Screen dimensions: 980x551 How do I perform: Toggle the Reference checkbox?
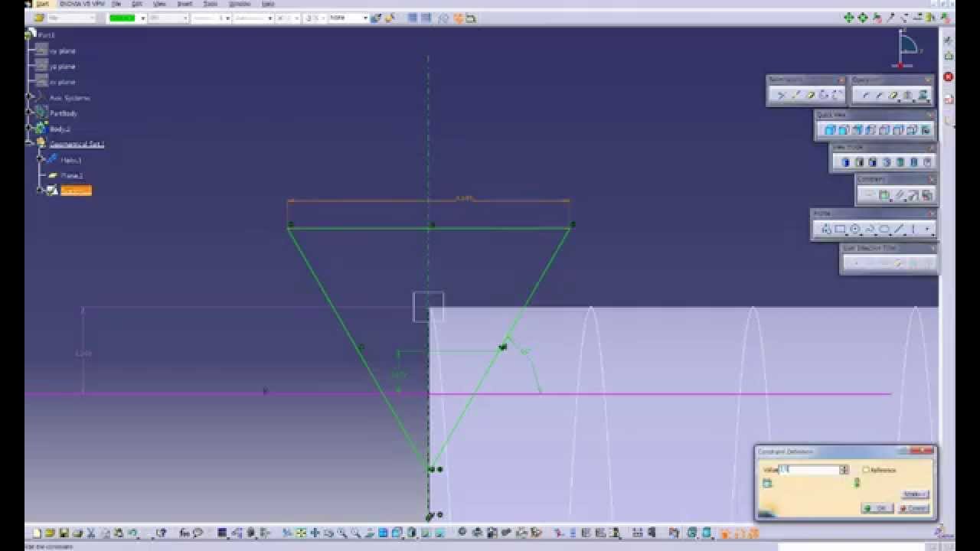coord(866,470)
